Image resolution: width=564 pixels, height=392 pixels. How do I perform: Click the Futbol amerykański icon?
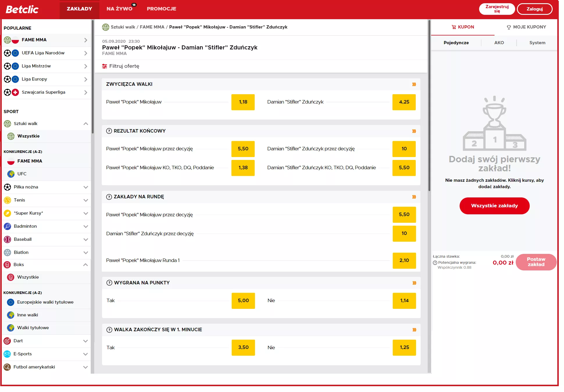click(7, 367)
